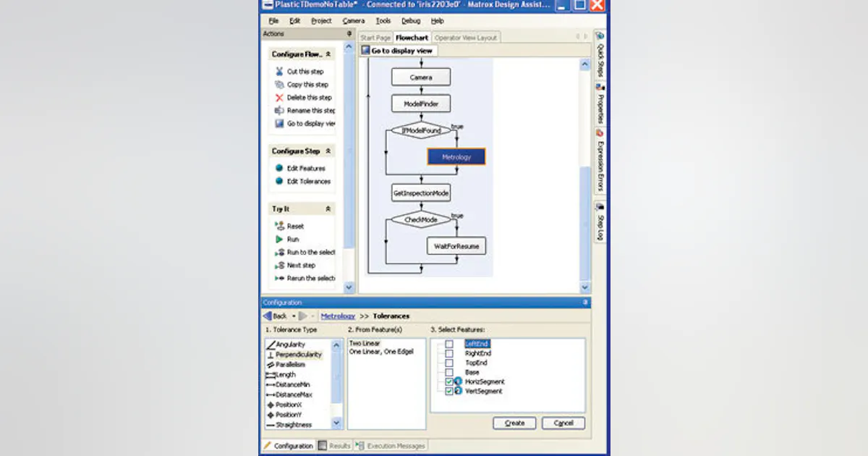Viewport: 868px width, 456px height.
Task: Switch to the Start Page tab
Action: [x=375, y=38]
